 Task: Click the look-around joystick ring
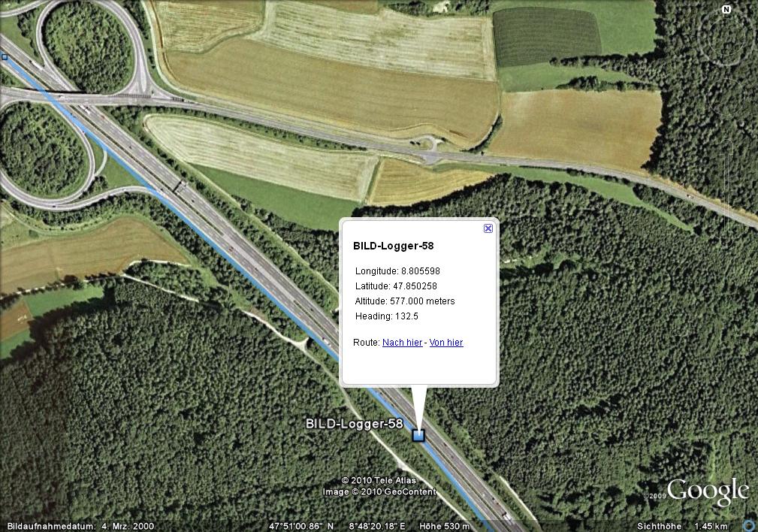click(x=726, y=38)
